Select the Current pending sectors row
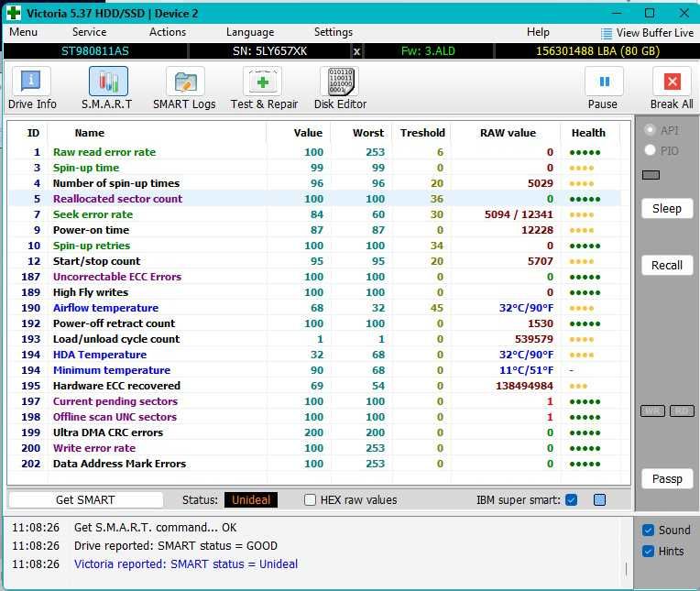Viewport: 700px width, 591px height. 314,401
